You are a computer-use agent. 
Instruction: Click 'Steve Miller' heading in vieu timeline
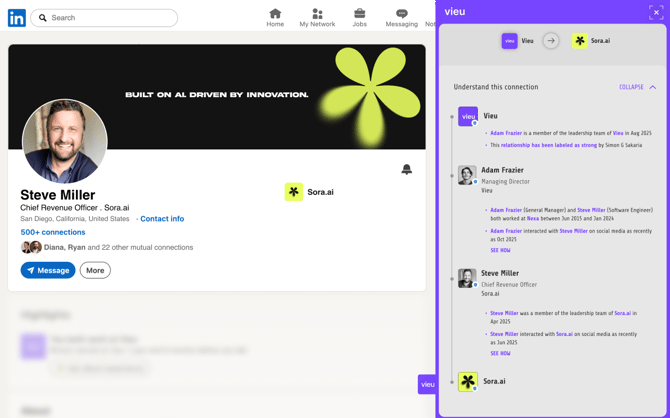(x=500, y=273)
